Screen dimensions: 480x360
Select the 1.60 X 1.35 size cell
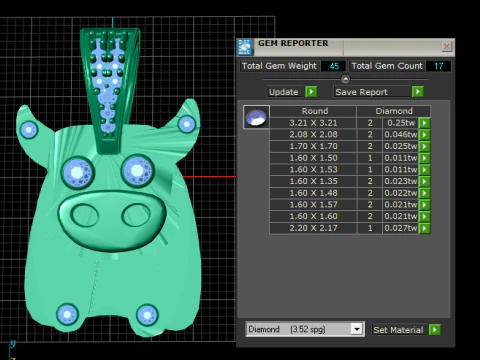point(313,181)
